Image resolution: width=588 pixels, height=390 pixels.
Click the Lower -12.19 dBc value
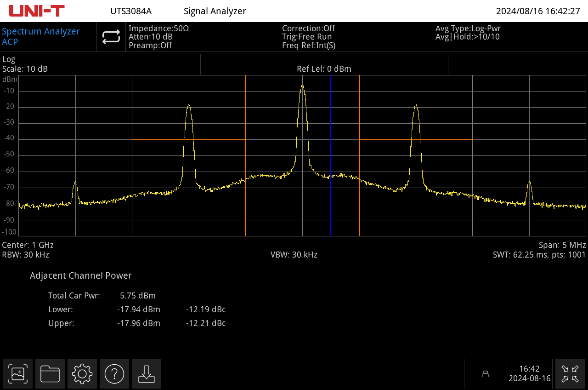206,310
